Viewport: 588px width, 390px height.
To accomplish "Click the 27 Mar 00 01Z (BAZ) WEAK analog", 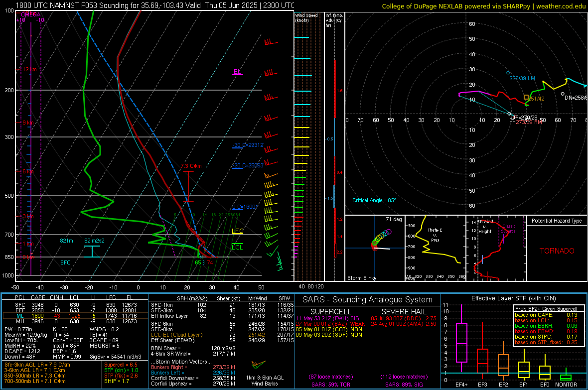I will [330, 324].
